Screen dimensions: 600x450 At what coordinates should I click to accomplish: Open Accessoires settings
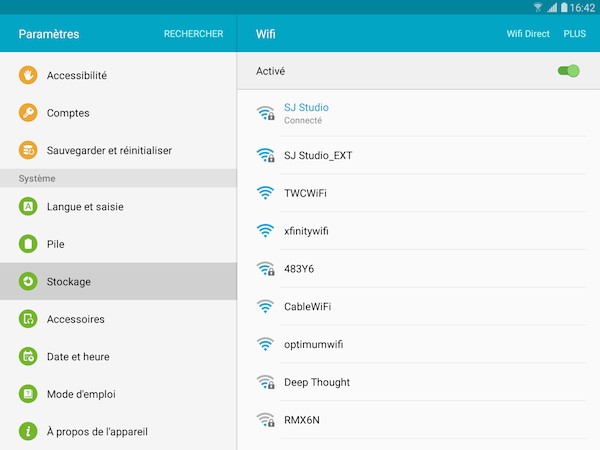[x=118, y=319]
